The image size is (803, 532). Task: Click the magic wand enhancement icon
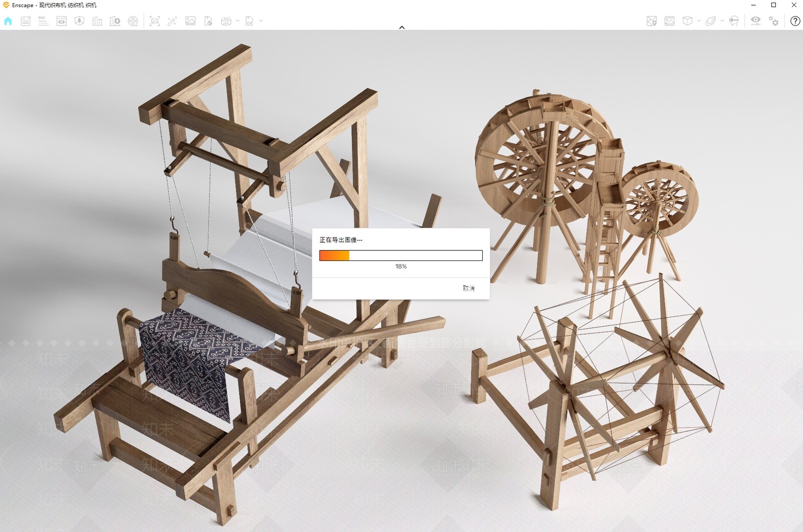point(172,21)
